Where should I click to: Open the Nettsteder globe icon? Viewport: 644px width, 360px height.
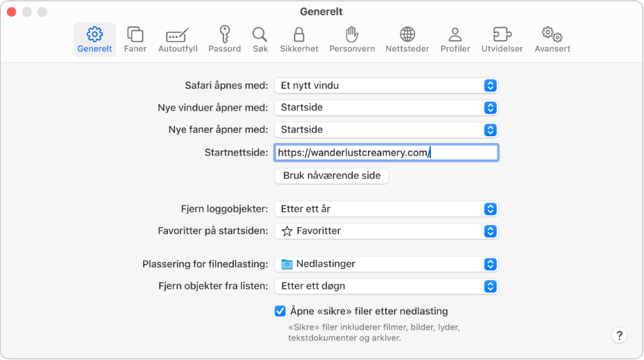tap(407, 34)
